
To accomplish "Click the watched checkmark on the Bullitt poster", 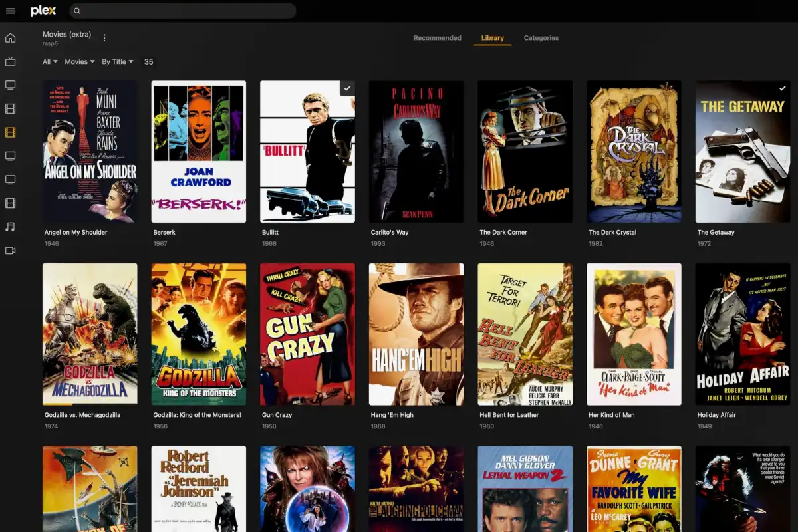I will pyautogui.click(x=347, y=88).
